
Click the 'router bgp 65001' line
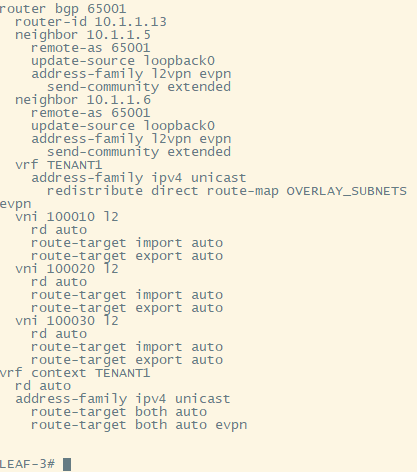(63, 9)
